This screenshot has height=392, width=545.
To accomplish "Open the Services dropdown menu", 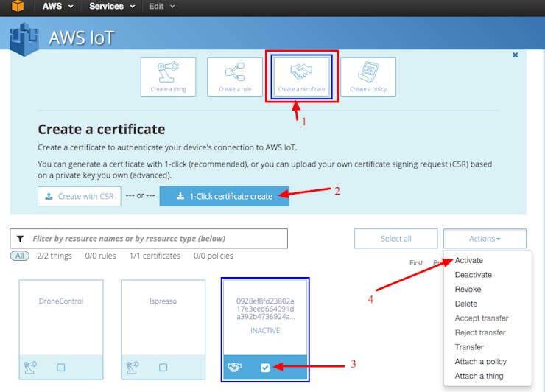I will point(112,6).
